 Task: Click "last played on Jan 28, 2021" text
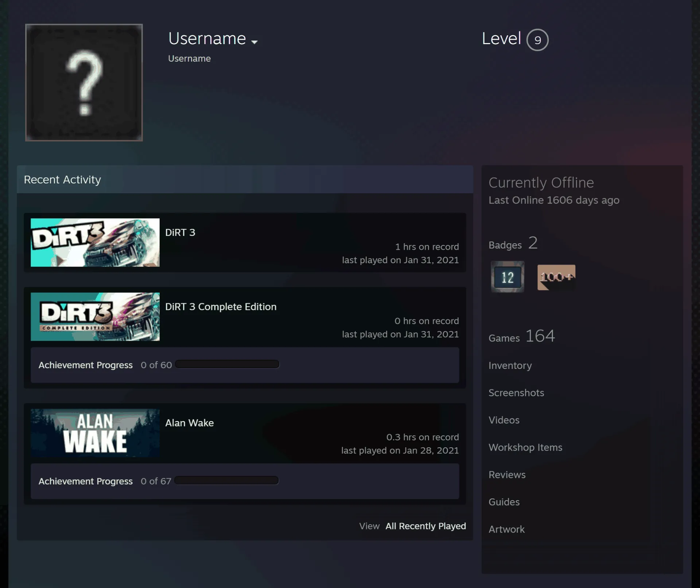400,451
